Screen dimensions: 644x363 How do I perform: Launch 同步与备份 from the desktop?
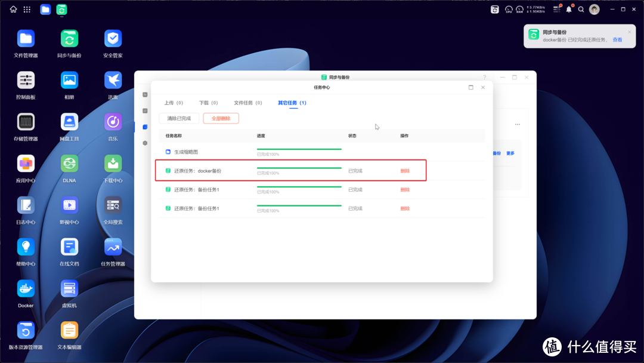click(x=69, y=39)
